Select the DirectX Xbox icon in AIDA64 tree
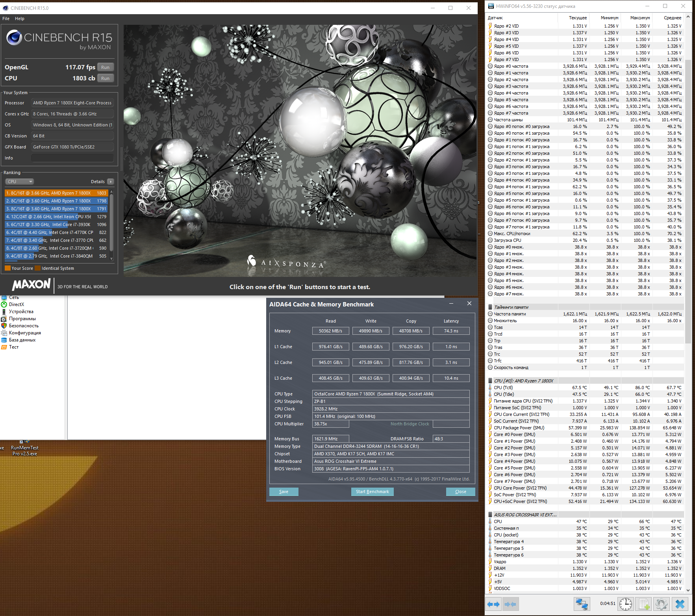The image size is (695, 616). click(x=4, y=304)
